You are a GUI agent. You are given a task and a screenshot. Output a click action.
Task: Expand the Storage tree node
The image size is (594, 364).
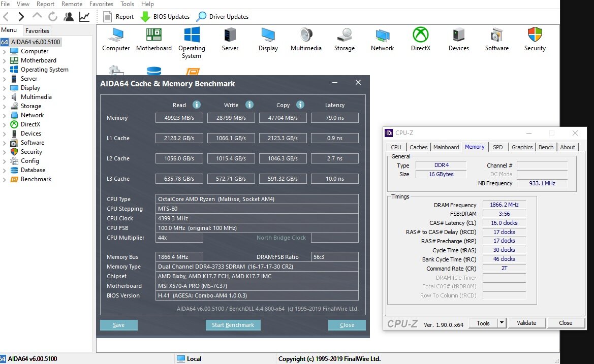(4, 106)
